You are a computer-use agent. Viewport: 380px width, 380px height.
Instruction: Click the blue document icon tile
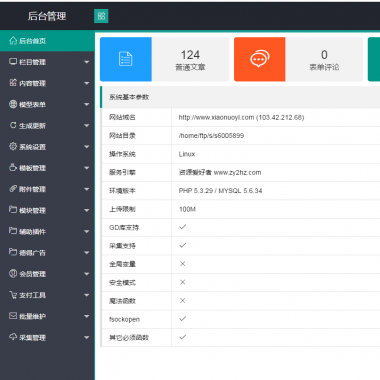tap(126, 59)
